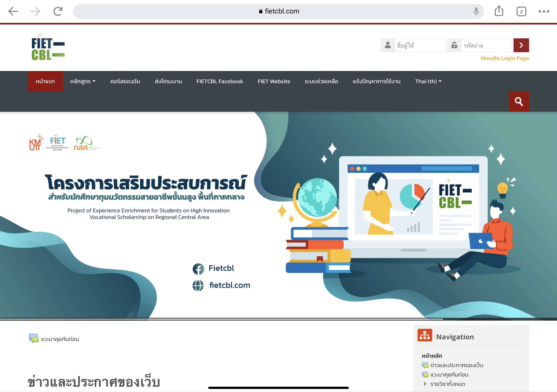Open the แวะมาคุยกันก่อน forum link
Image resolution: width=557 pixels, height=392 pixels.
60,339
